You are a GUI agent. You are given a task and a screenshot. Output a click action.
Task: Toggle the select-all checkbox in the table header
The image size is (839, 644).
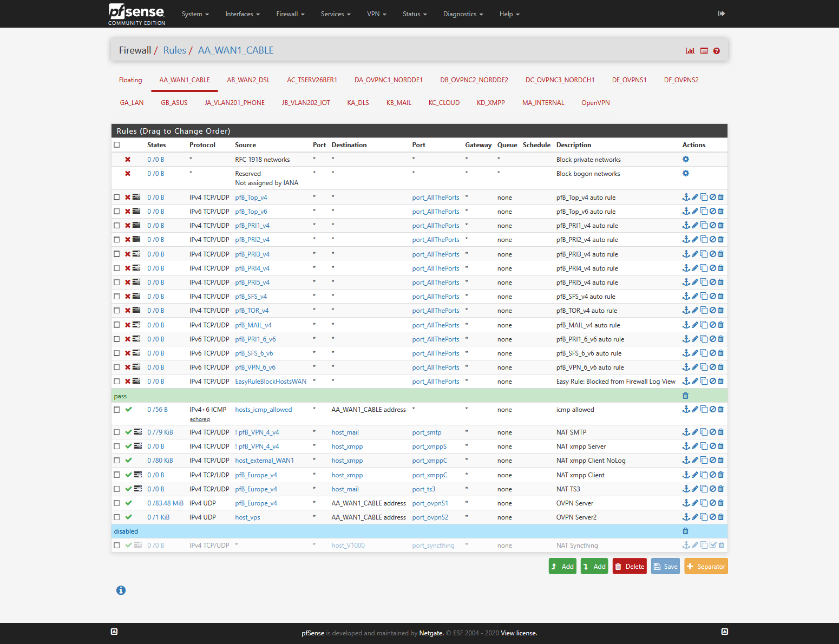pyautogui.click(x=116, y=144)
